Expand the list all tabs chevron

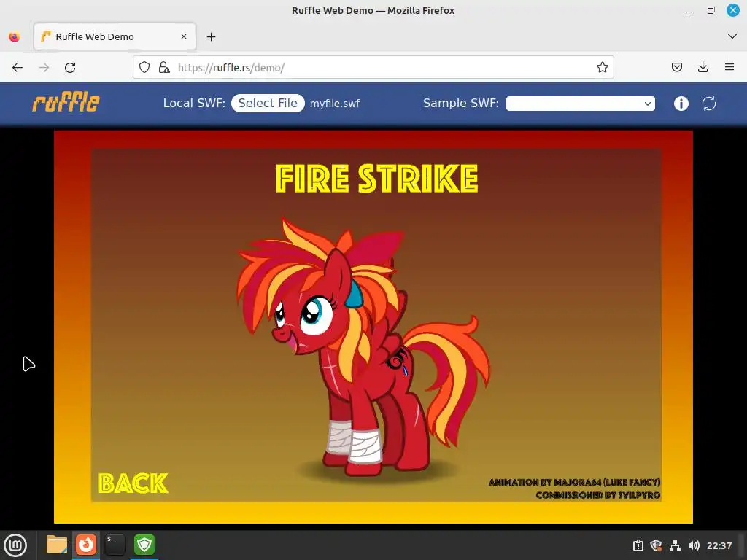pos(732,36)
